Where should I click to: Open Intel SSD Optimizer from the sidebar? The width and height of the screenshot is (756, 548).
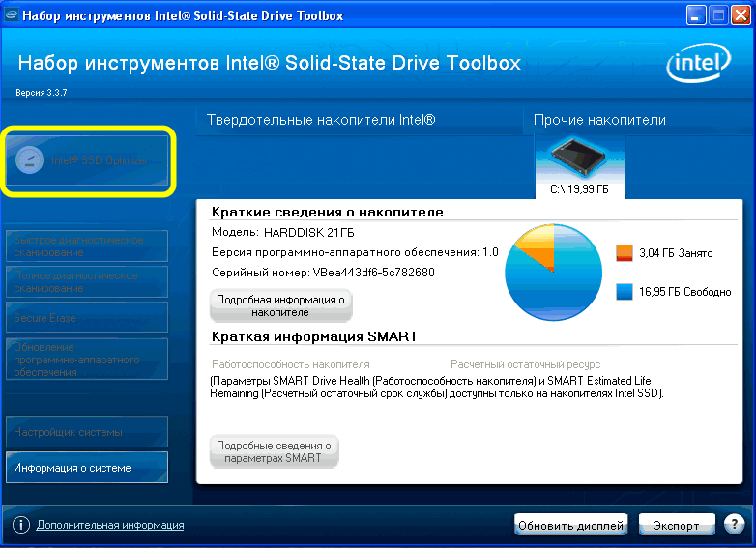[x=87, y=160]
